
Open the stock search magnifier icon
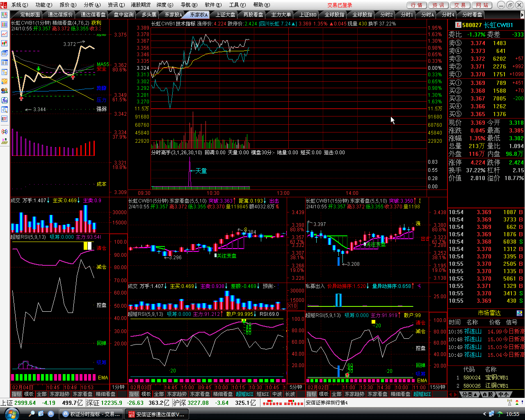click(x=5, y=110)
